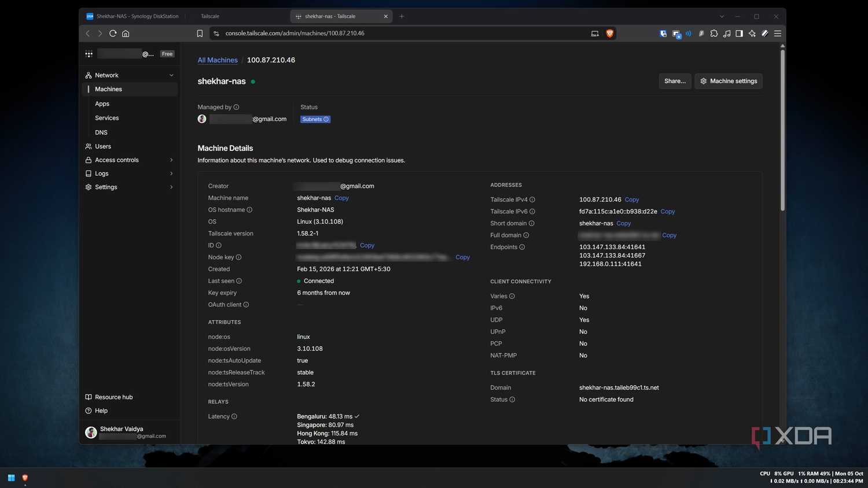Screen dimensions: 868x488
Task: Click the info icon beside Last seen
Action: tap(239, 281)
